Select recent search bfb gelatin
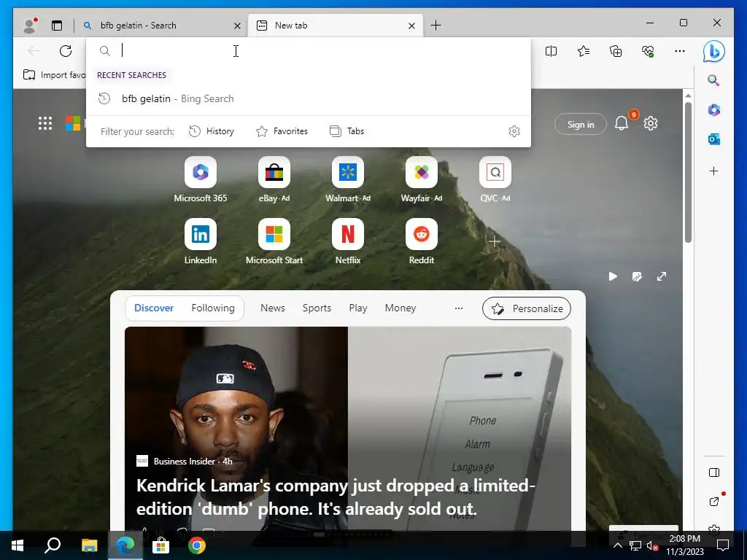The width and height of the screenshot is (747, 560). point(309,98)
